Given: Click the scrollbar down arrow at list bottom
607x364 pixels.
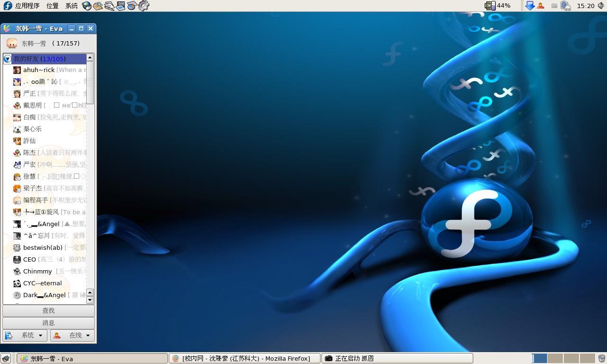Looking at the screenshot, I should (x=90, y=300).
